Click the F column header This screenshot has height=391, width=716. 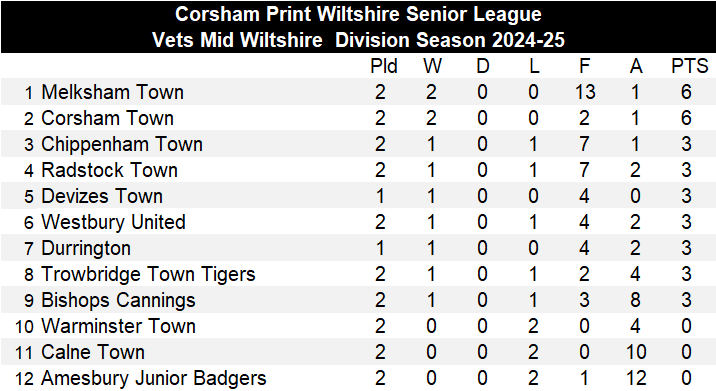(584, 66)
